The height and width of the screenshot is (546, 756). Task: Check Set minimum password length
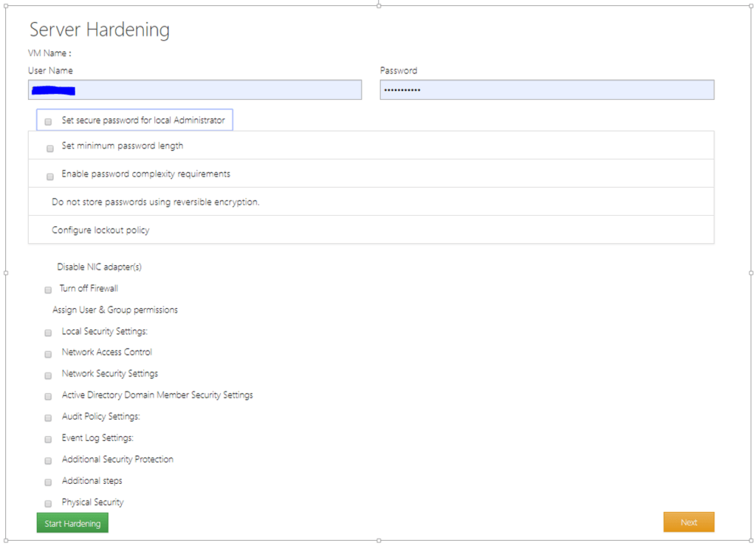tap(49, 149)
